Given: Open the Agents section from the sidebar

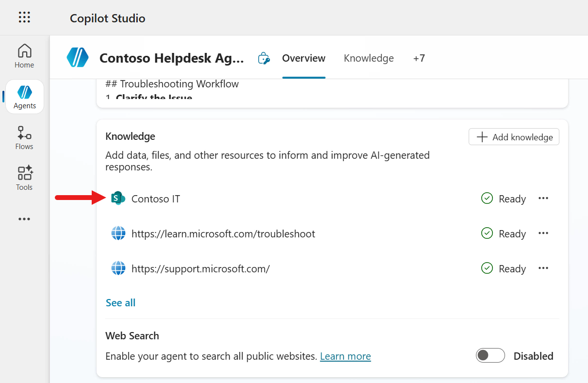Looking at the screenshot, I should pos(24,96).
